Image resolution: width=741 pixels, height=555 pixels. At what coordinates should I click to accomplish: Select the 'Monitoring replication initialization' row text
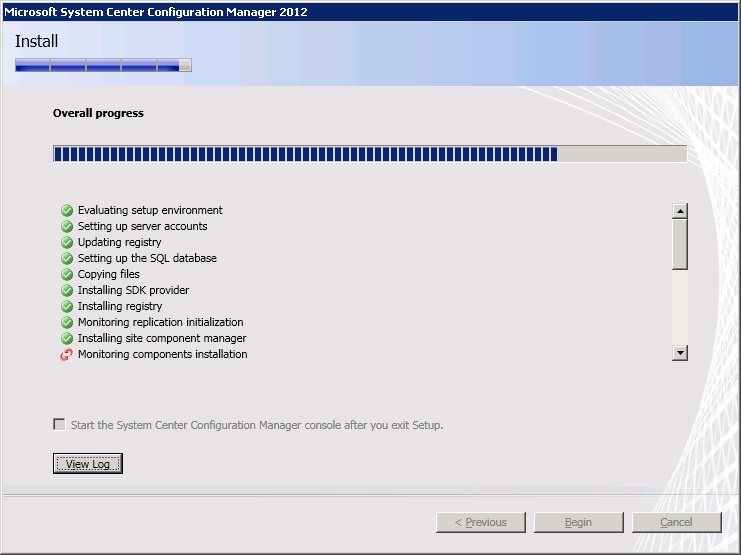click(160, 322)
